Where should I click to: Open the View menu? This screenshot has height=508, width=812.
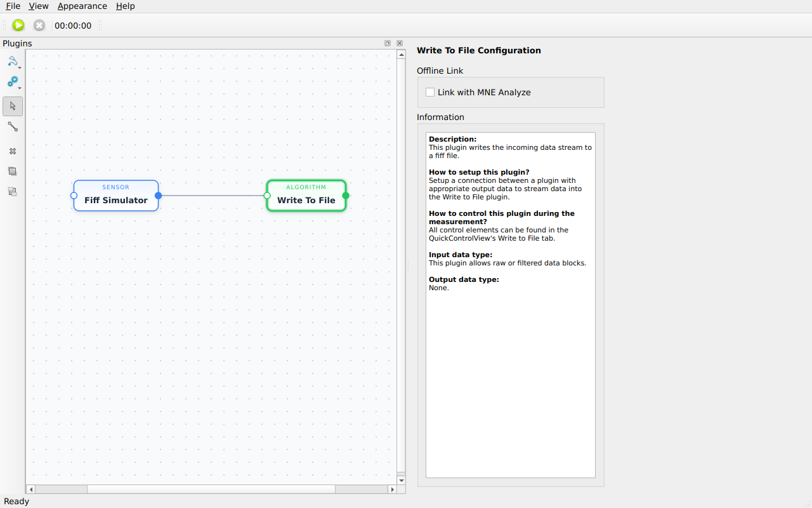39,6
